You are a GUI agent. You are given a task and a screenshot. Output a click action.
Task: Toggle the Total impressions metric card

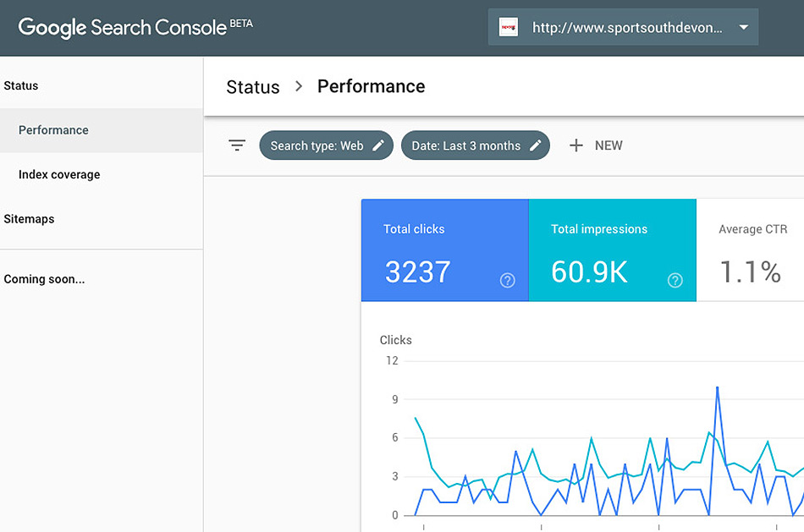coord(612,250)
